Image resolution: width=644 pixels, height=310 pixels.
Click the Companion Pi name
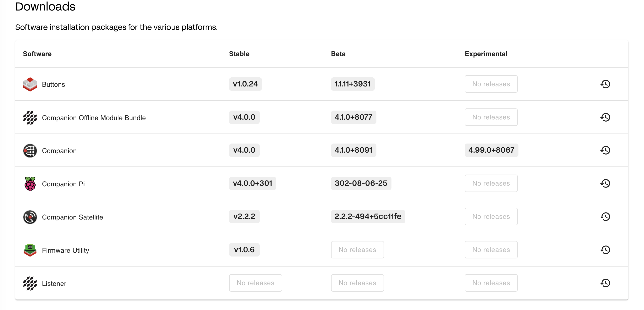point(63,184)
